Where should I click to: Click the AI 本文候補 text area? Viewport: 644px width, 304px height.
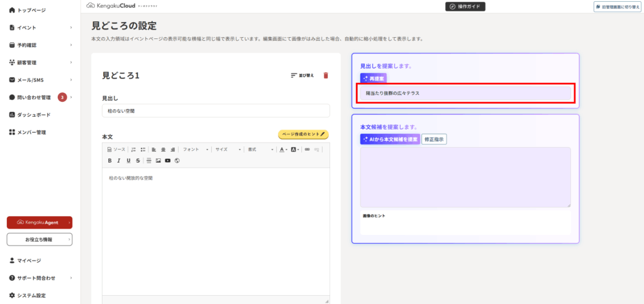(x=465, y=177)
